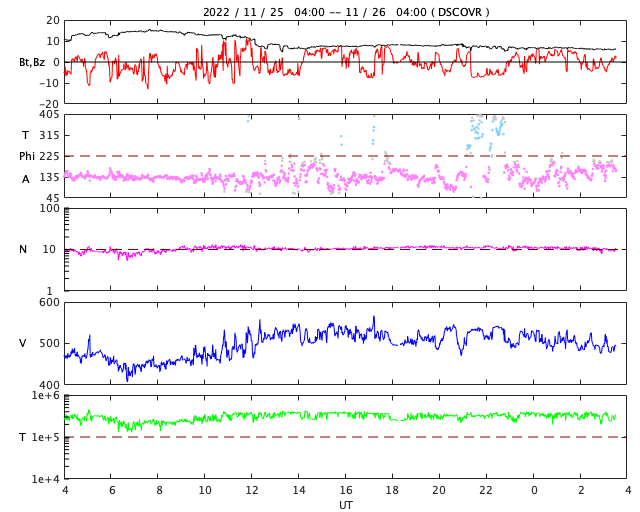Click the 'T' label above Phi

tap(25, 135)
